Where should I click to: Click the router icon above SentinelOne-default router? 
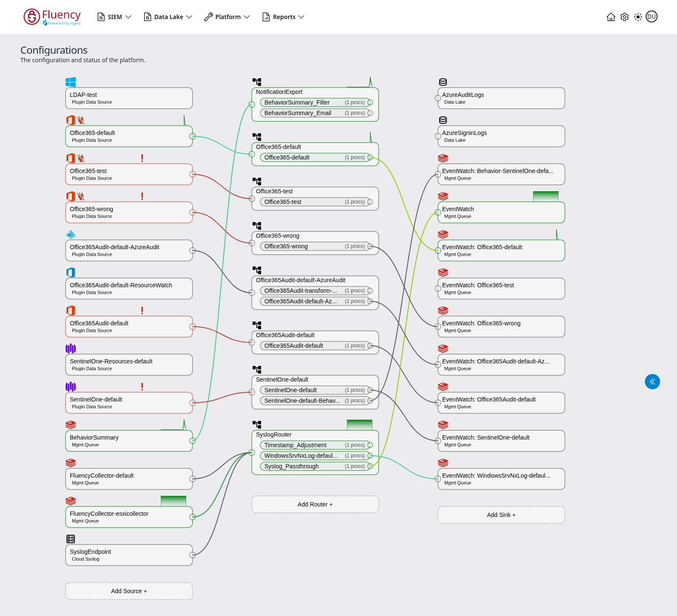coord(257,370)
